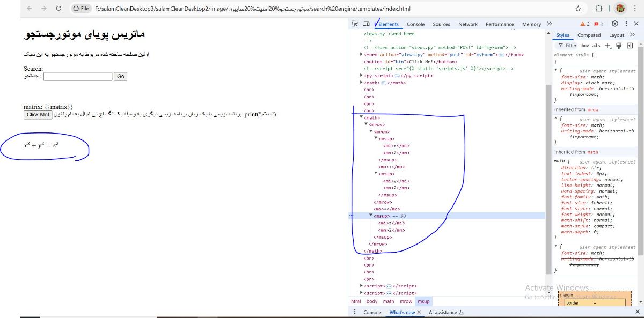Click the orange margin box model area
This screenshot has height=318, width=644.
(x=567, y=295)
